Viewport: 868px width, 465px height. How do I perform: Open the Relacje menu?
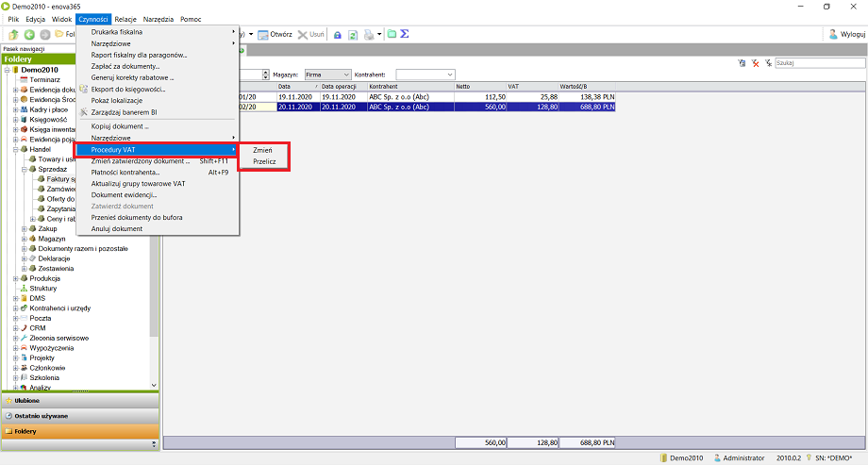click(x=125, y=20)
